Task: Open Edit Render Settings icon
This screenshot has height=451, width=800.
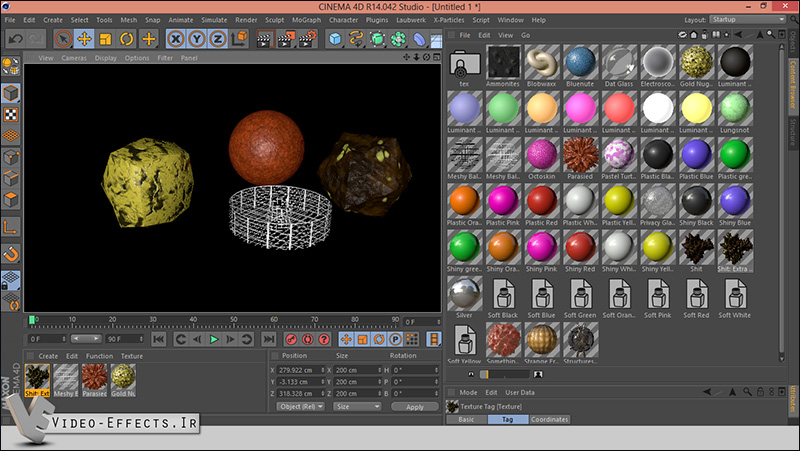Action: pos(307,39)
